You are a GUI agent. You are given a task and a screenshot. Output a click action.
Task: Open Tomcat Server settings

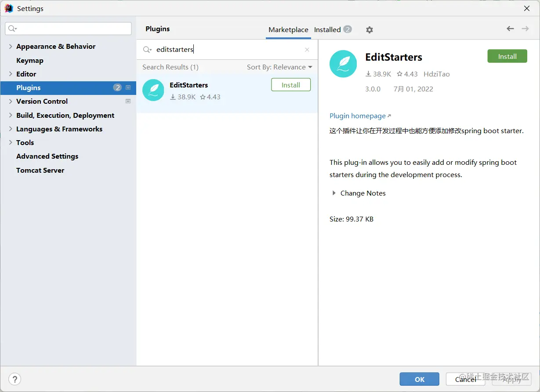(40, 170)
